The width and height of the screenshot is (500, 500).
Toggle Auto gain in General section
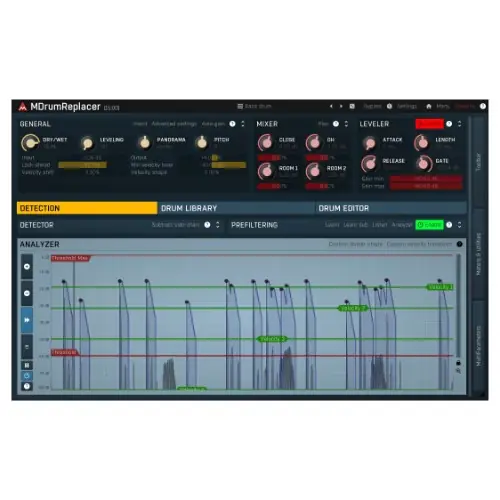(x=213, y=124)
